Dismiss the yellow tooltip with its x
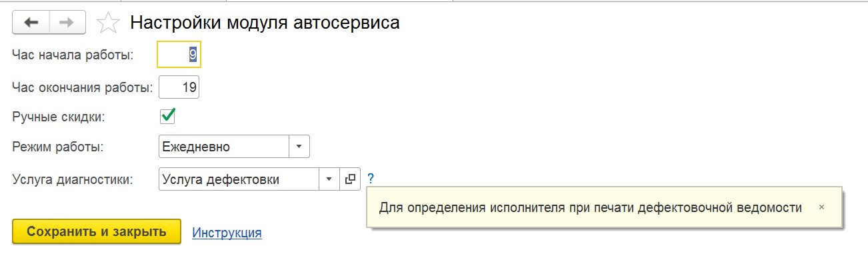Screen dimensions: 868x272 pyautogui.click(x=821, y=207)
